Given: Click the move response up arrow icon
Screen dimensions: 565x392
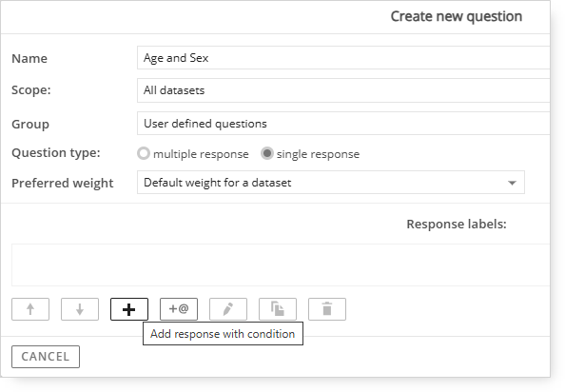Looking at the screenshot, I should [x=30, y=309].
